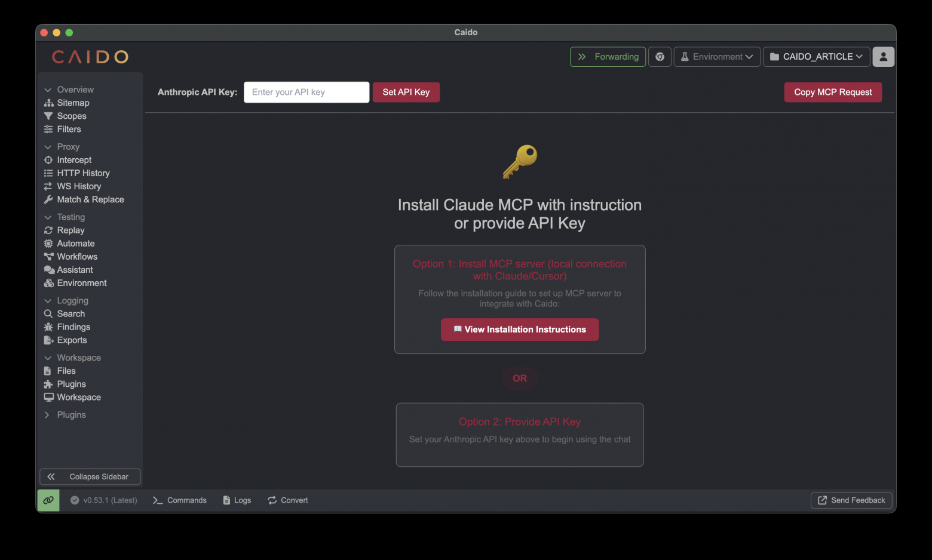Screen dimensions: 932x560
Task: Open HTTP History page
Action: pos(84,173)
